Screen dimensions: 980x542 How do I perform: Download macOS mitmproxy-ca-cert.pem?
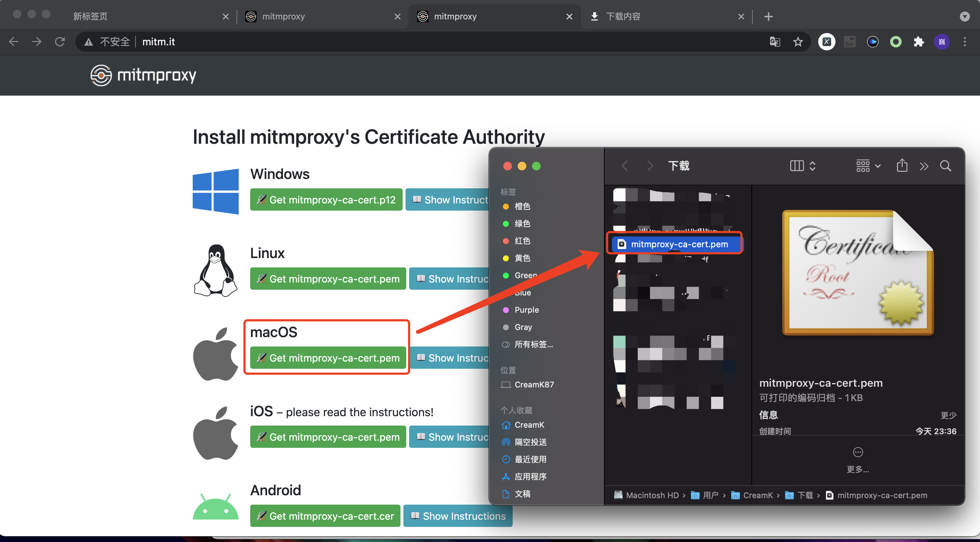click(x=328, y=358)
